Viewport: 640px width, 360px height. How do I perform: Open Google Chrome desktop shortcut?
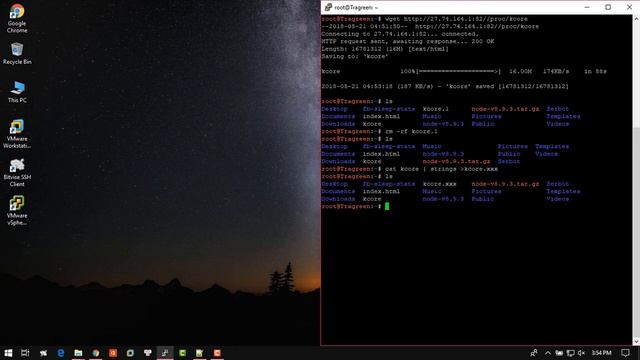[x=17, y=18]
